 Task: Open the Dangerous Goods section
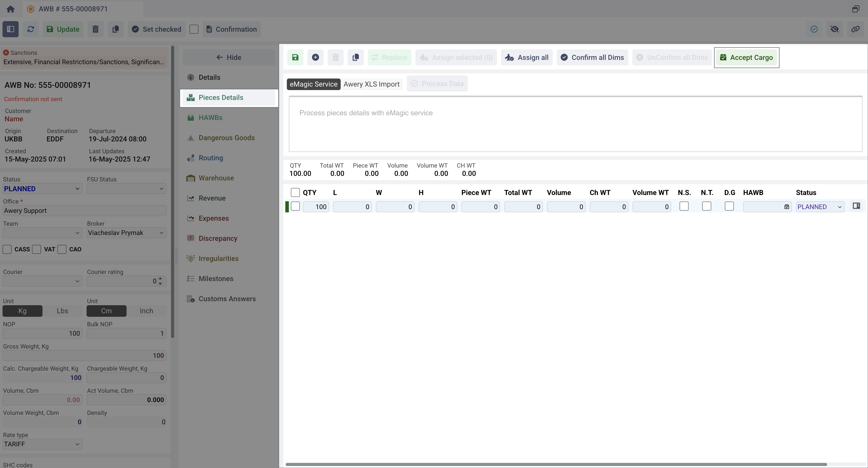[x=226, y=138]
